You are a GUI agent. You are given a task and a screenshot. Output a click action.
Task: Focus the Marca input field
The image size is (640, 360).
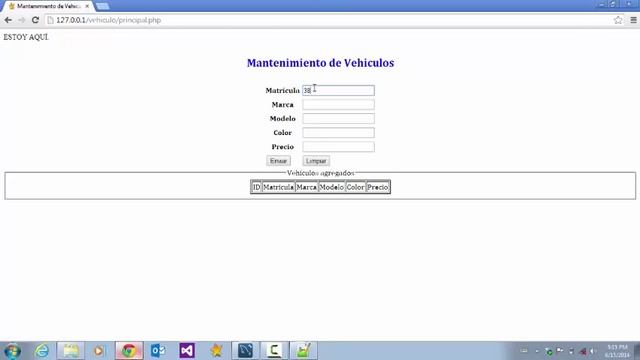(x=338, y=104)
